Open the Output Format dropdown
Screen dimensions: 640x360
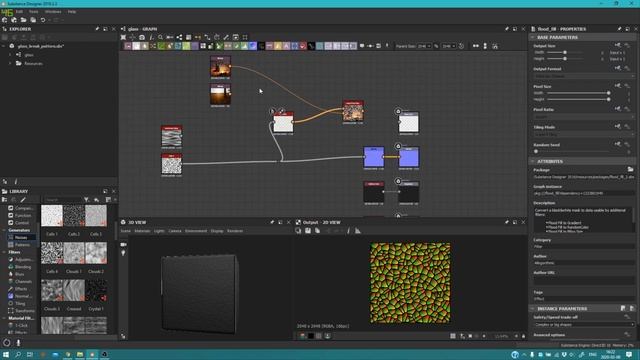click(584, 76)
